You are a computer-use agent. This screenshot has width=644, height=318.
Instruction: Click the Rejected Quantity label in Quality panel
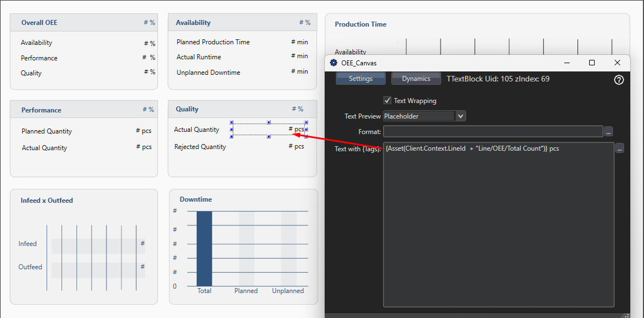(200, 147)
